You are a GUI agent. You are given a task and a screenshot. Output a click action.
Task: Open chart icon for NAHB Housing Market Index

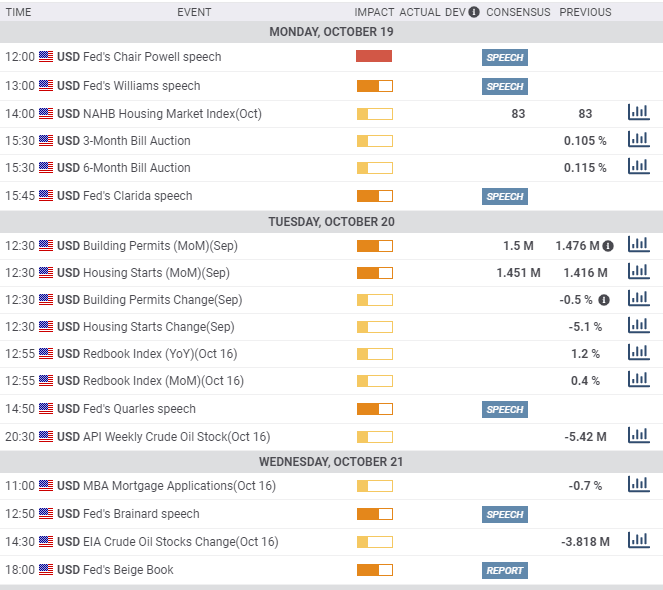pos(638,113)
